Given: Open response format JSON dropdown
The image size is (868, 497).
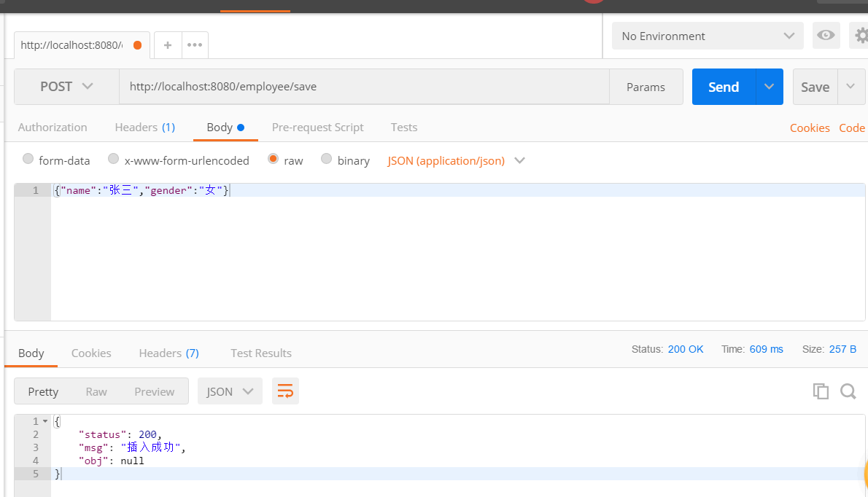Looking at the screenshot, I should pos(230,391).
